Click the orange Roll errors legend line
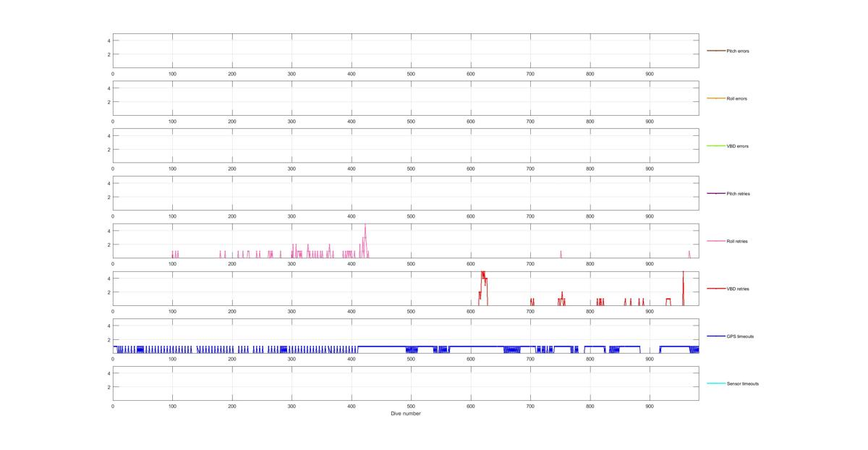Viewport: 868px width, 450px height. 715,98
